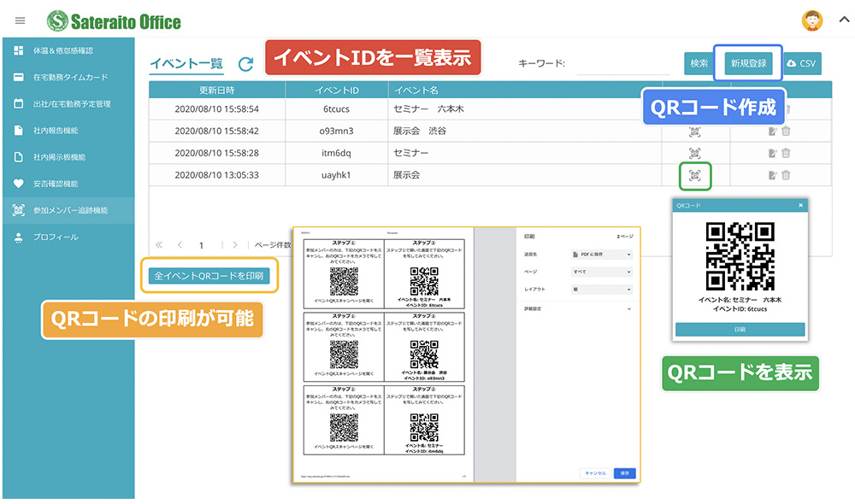Click 全イベントQRコードを印刷 button

(209, 276)
